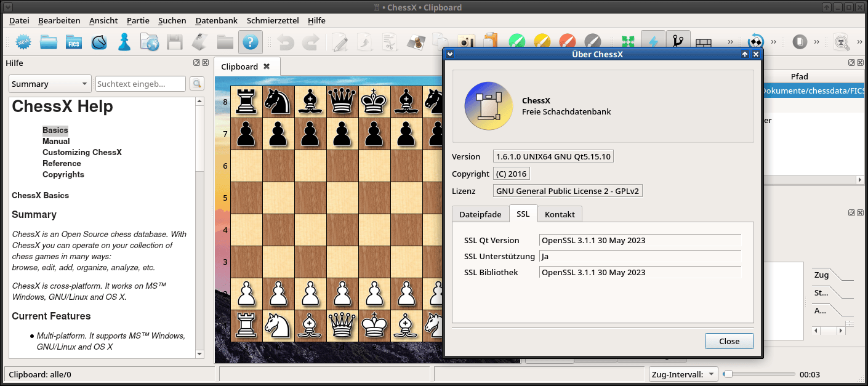868x386 pixels.
Task: Click the Suchtext search input field
Action: tap(140, 83)
